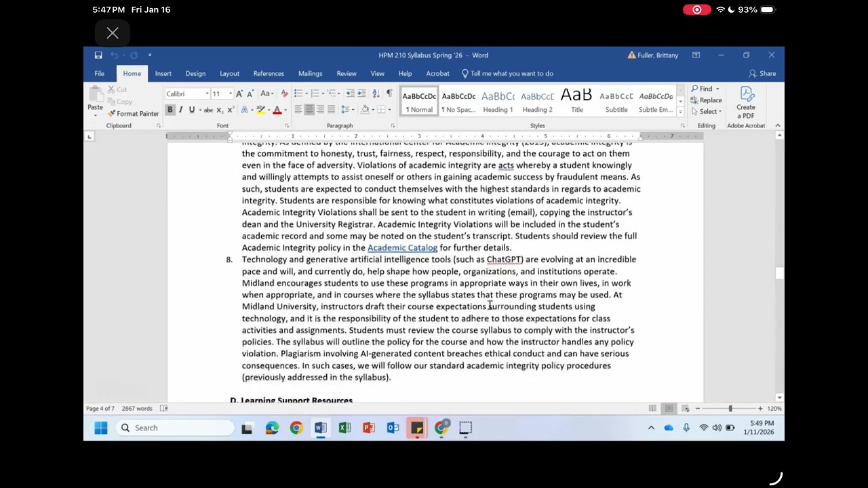This screenshot has height=488, width=868.
Task: Click the Create a PDF Acrobat icon
Action: coord(746,103)
